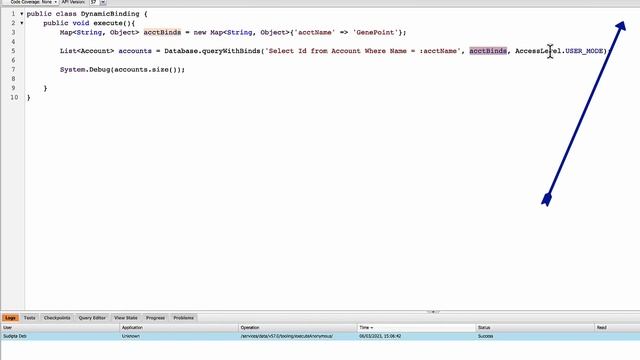Open the Code Coverage dropdown
Screen dimensions: 640x360
[x=33, y=2]
